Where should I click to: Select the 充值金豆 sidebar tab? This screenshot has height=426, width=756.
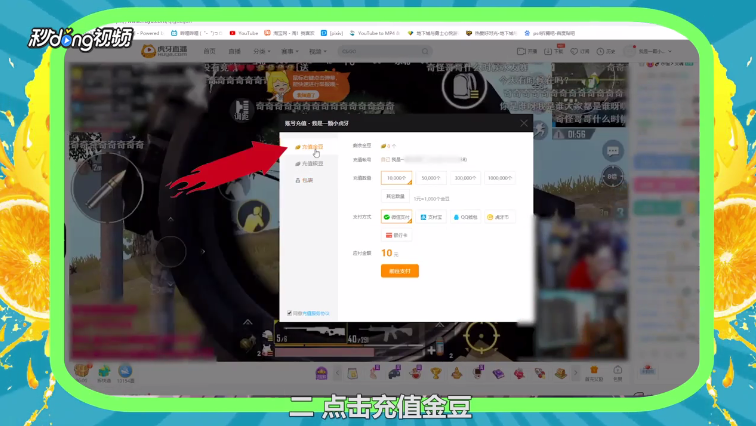pyautogui.click(x=309, y=146)
